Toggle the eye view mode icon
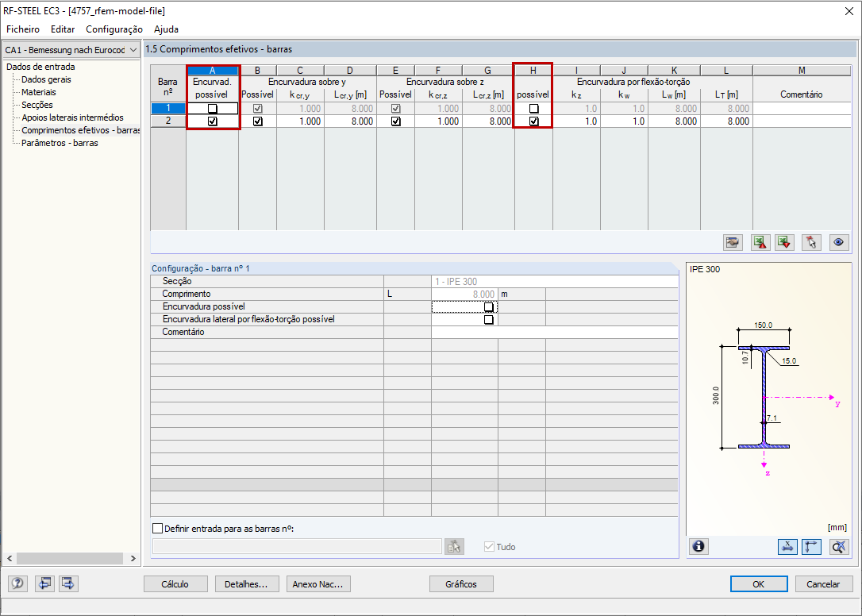Image resolution: width=862 pixels, height=616 pixels. (838, 243)
